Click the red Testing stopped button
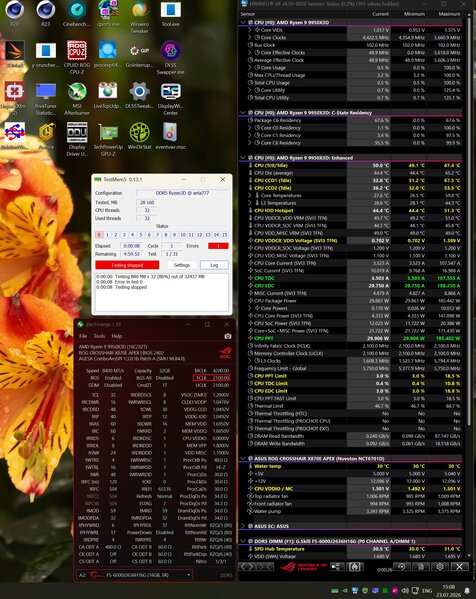The height and width of the screenshot is (599, 476). [x=127, y=265]
